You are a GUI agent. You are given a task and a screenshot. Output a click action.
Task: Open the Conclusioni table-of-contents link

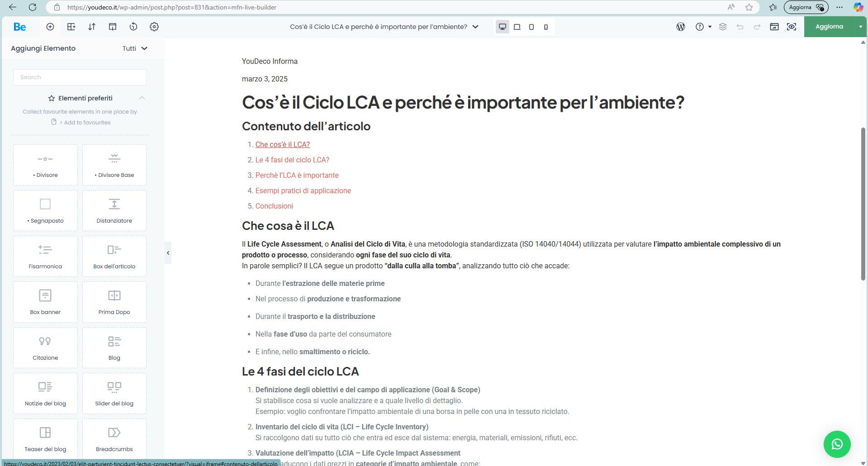tap(274, 206)
